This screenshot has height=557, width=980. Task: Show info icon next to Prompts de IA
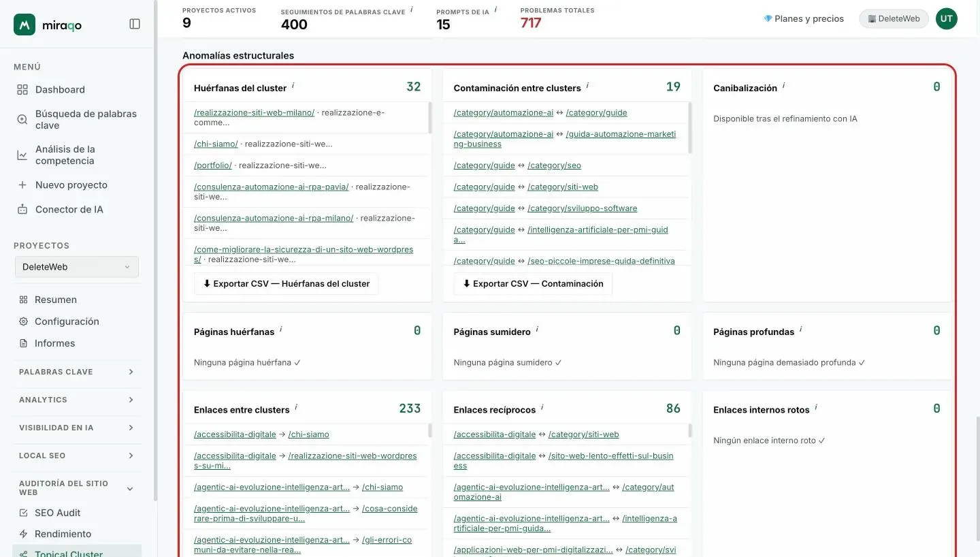coord(495,10)
